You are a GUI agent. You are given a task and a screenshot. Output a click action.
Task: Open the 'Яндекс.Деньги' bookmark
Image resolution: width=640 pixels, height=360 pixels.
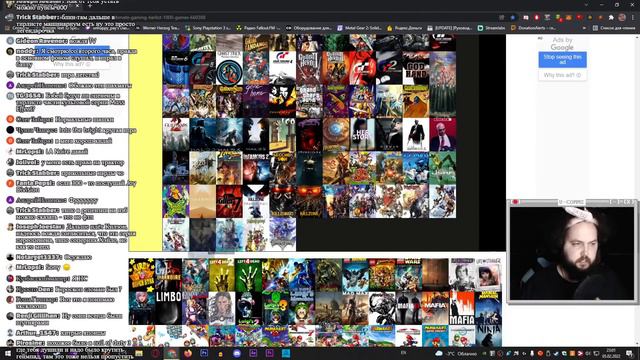coord(404,28)
